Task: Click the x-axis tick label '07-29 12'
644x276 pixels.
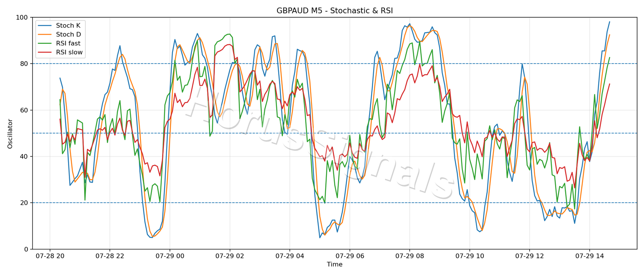Action: click(x=529, y=256)
